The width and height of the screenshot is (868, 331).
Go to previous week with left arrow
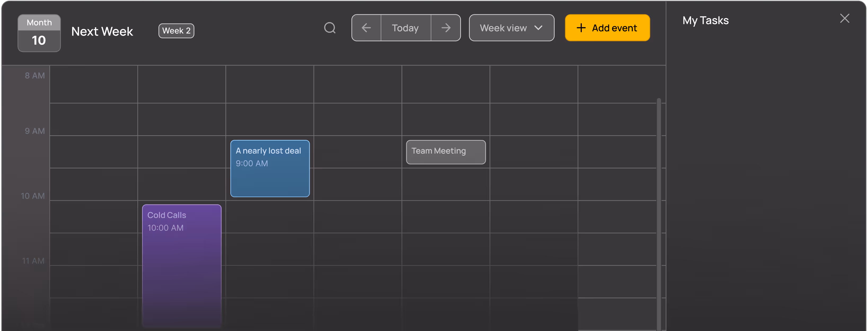click(366, 28)
